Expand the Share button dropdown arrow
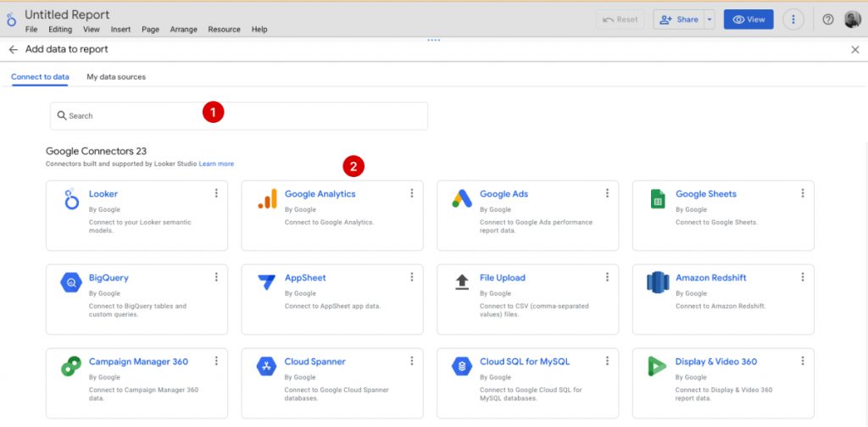Screen dimensions: 868x427 pos(709,19)
